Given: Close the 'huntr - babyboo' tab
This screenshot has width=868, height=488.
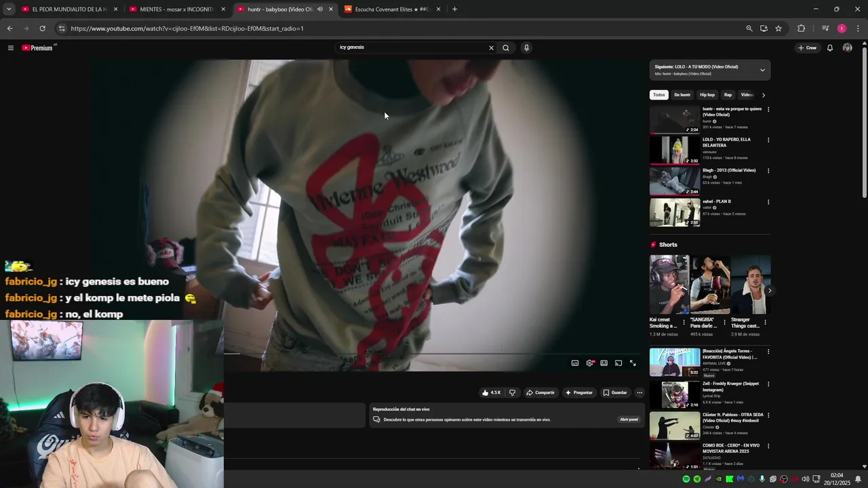Looking at the screenshot, I should tap(331, 9).
